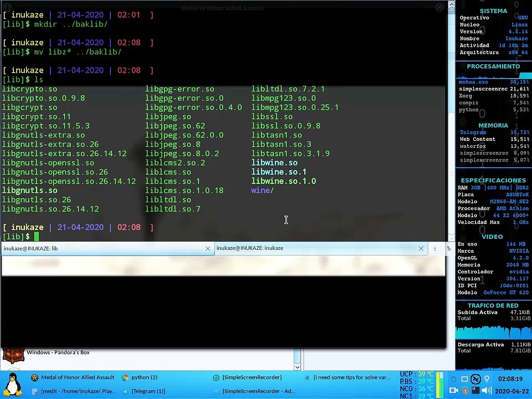Click the lightbulb tray icon
Viewport: 532px width, 399px height.
(487, 379)
